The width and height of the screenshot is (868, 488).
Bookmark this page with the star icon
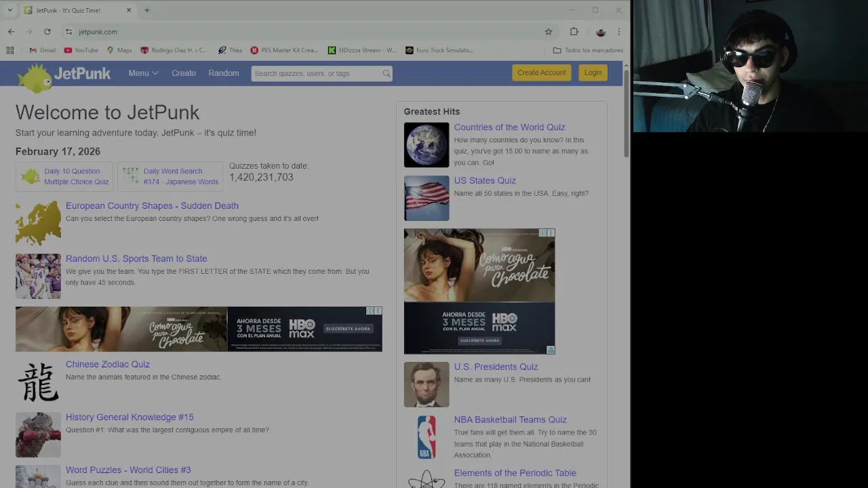(549, 32)
